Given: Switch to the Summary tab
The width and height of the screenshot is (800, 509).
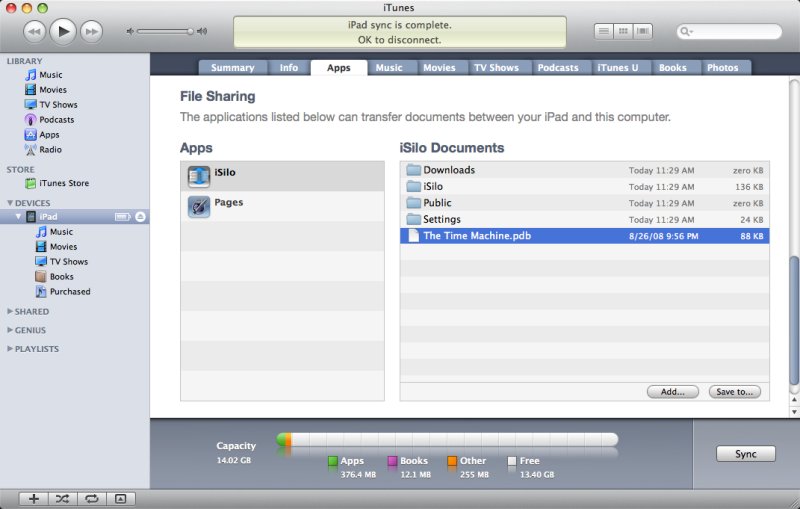Looking at the screenshot, I should pyautogui.click(x=233, y=68).
